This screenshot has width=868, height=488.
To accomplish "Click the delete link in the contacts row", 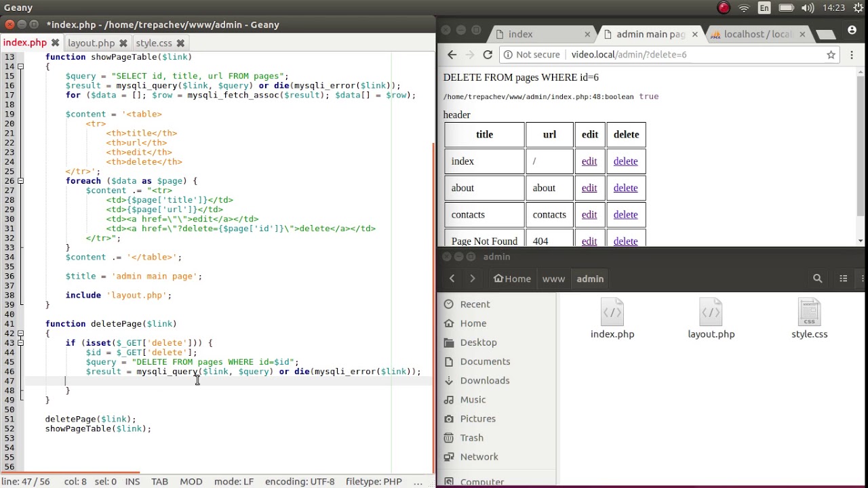I will (x=625, y=214).
